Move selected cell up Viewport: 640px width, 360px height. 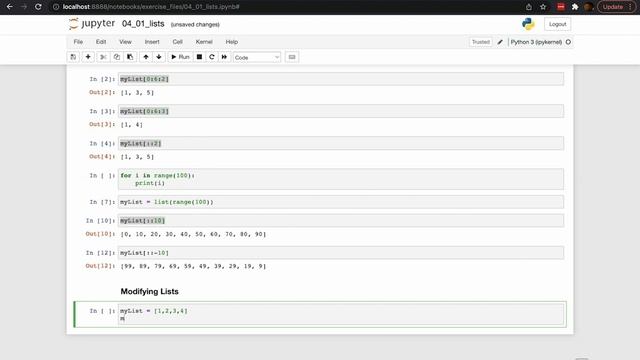(x=146, y=57)
